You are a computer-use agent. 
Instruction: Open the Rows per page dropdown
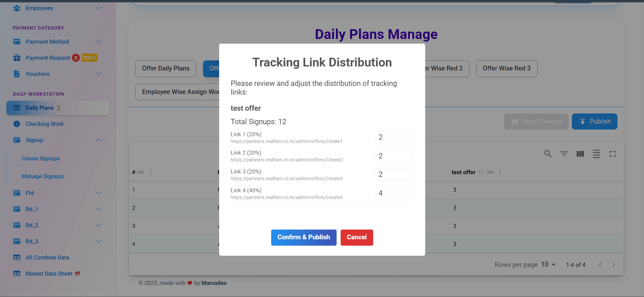[548, 264]
